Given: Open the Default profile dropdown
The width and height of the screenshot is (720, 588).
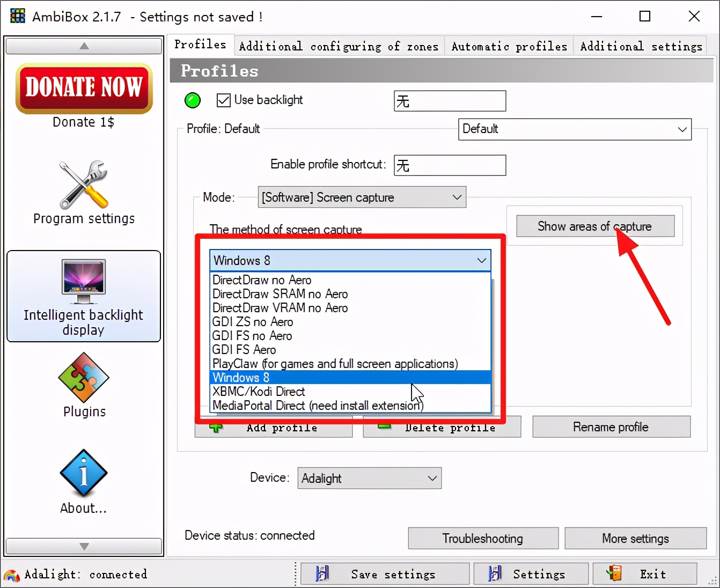Looking at the screenshot, I should coord(575,129).
